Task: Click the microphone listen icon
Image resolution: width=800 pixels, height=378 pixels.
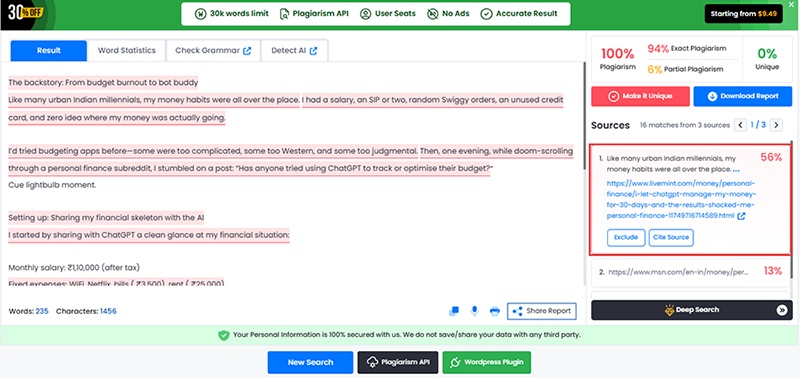Action: [x=474, y=311]
